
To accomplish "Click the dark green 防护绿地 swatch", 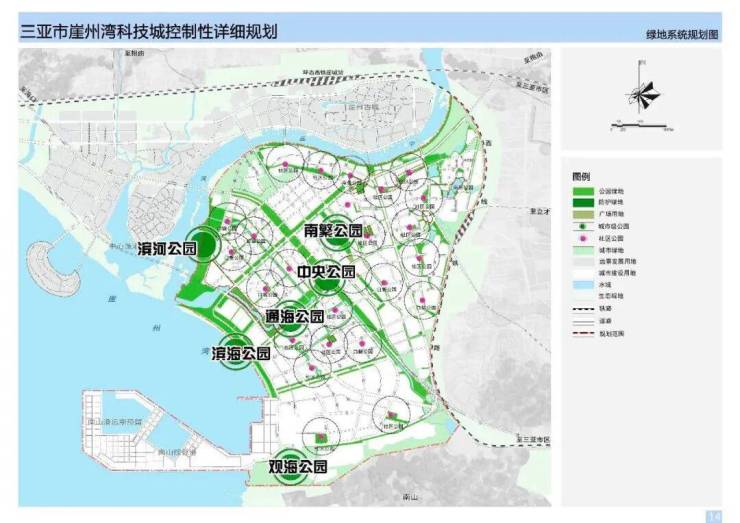I will pyautogui.click(x=582, y=203).
